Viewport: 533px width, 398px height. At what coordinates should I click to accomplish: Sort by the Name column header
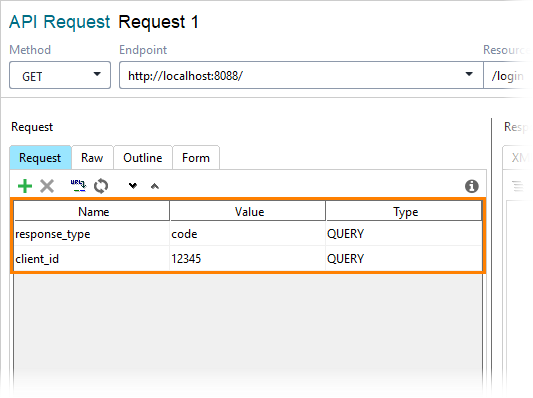92,211
